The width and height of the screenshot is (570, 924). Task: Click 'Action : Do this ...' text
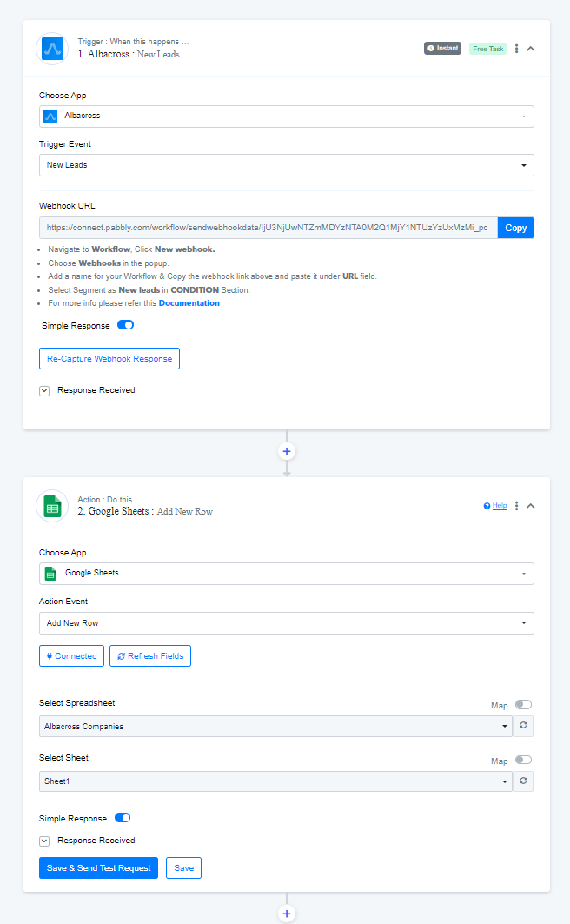pyautogui.click(x=109, y=499)
